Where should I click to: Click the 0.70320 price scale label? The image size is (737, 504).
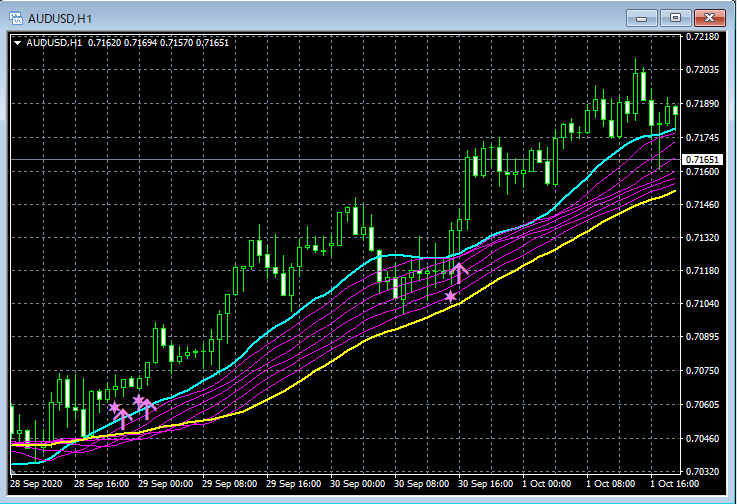[702, 471]
